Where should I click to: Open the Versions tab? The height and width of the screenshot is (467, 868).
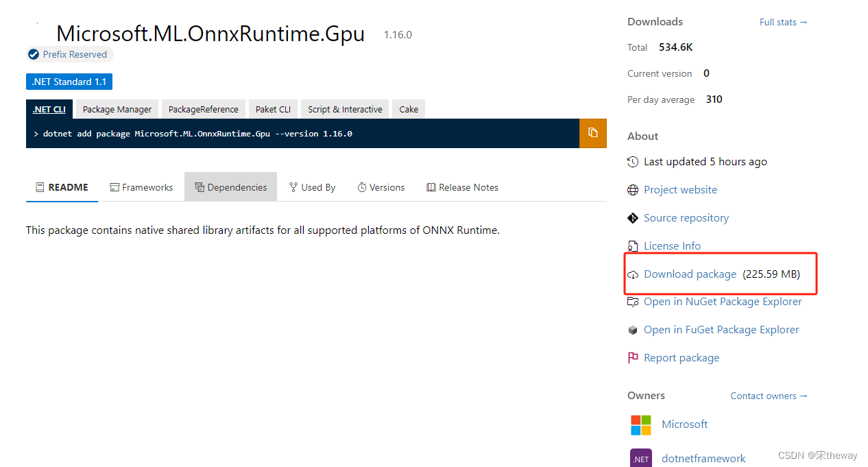click(x=381, y=187)
